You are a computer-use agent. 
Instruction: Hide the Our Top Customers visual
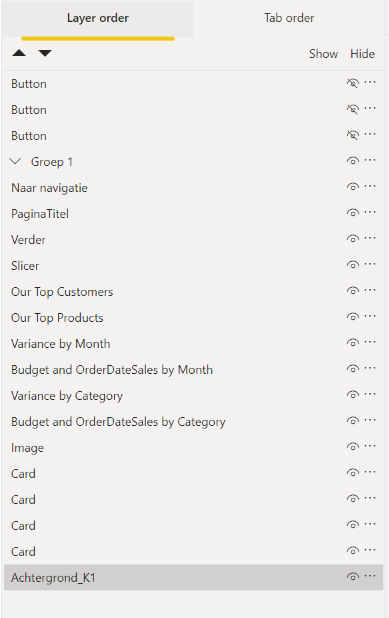(353, 291)
